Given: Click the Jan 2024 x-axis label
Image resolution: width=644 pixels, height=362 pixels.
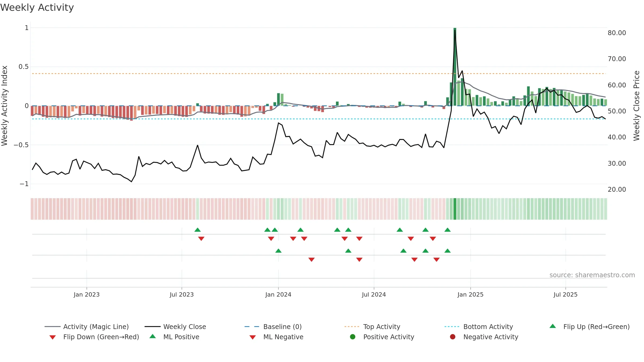Looking at the screenshot, I should pos(278,294).
